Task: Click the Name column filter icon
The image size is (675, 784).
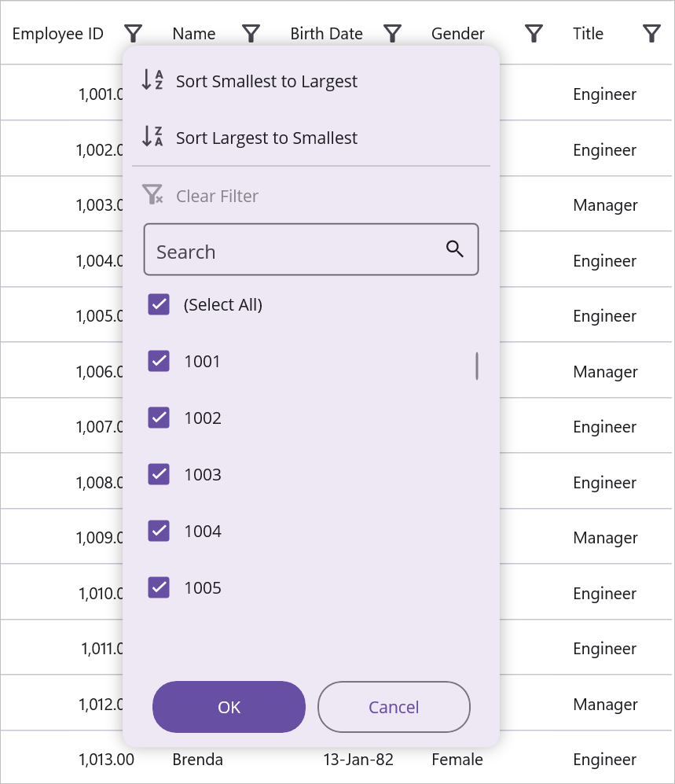Action: tap(251, 33)
